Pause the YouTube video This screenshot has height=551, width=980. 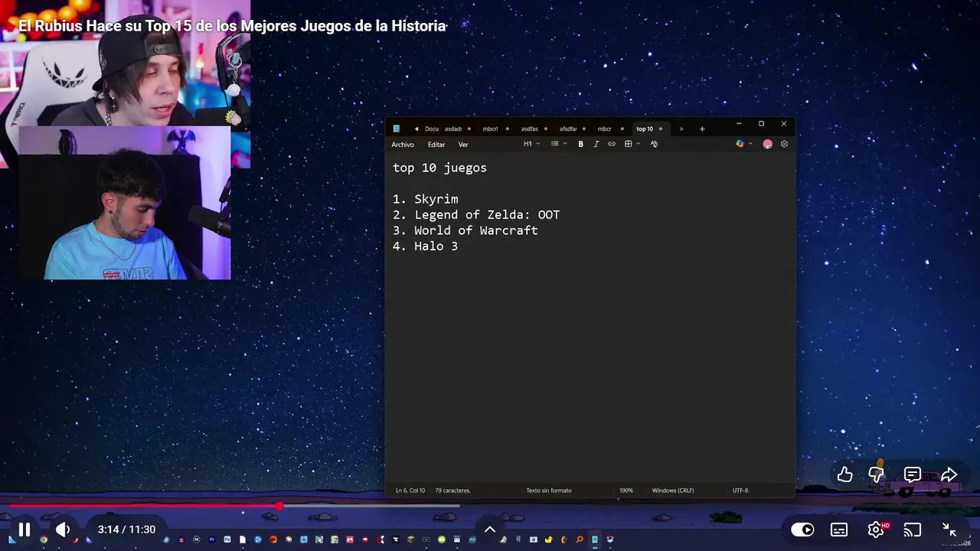[x=24, y=530]
